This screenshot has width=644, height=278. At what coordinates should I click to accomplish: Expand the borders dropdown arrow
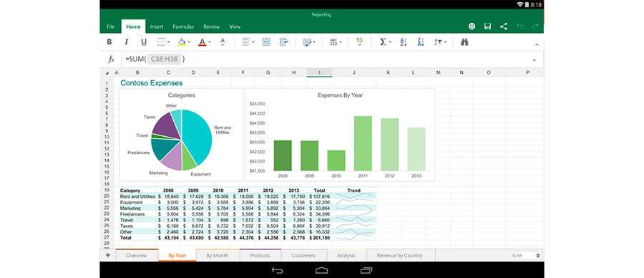168,42
